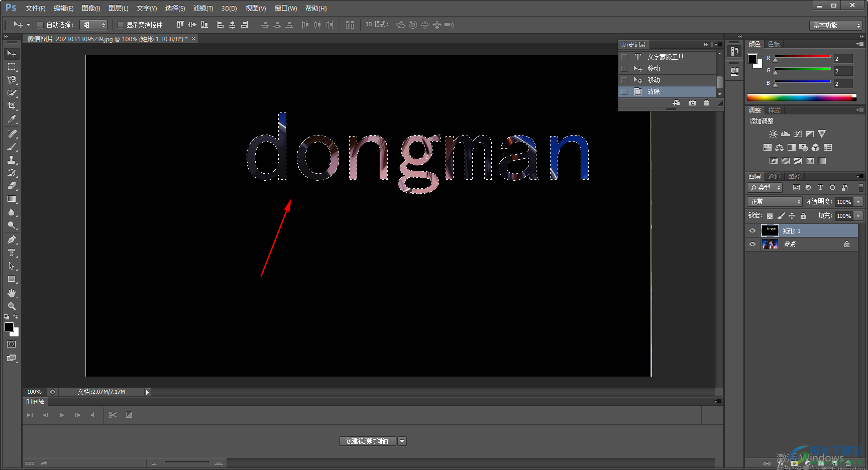Image resolution: width=868 pixels, height=470 pixels.
Task: Click the Brightness/Contrast adjustment icon
Action: [773, 134]
